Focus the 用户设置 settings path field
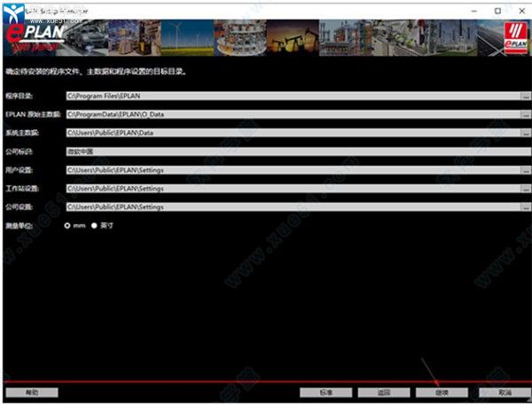The width and height of the screenshot is (532, 404). coord(293,170)
